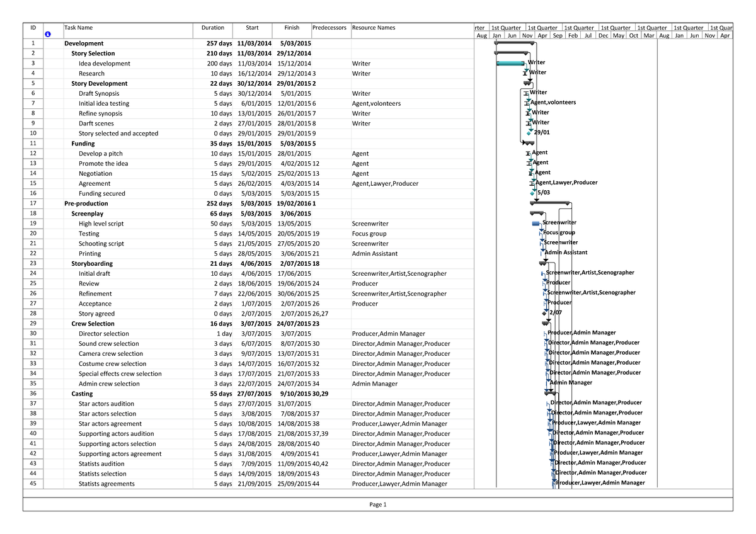This screenshot has width=756, height=534.
Task: Select the Initial draft task
Action: [94, 274]
